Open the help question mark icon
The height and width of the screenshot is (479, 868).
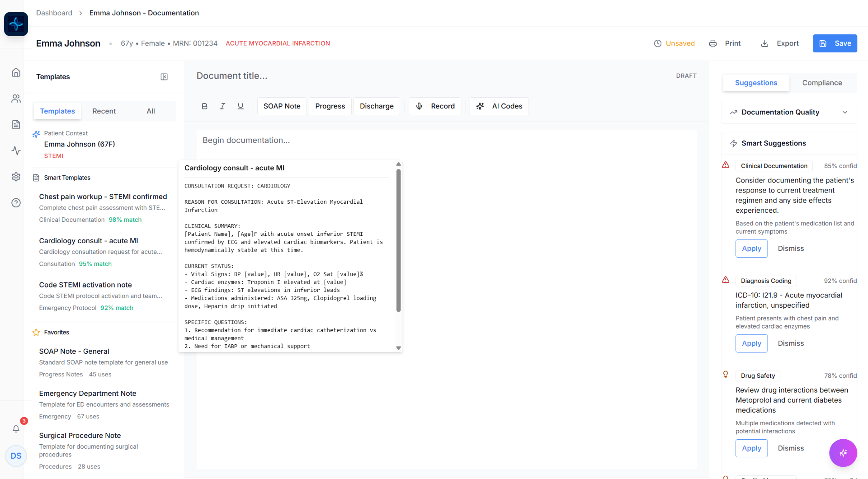pyautogui.click(x=16, y=203)
